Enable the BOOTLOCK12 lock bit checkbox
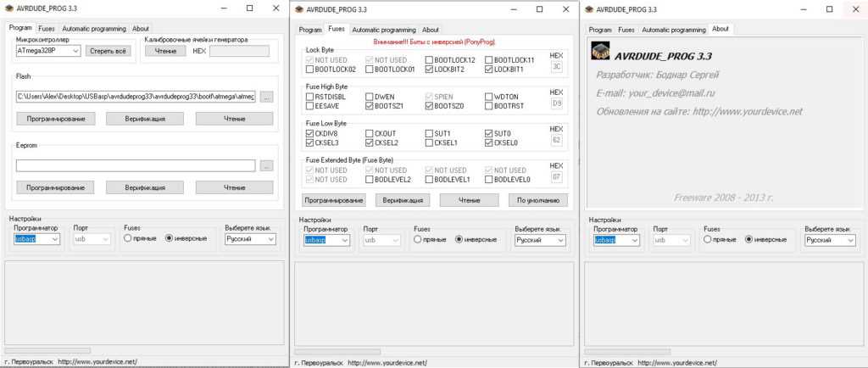The image size is (868, 368). (x=429, y=60)
